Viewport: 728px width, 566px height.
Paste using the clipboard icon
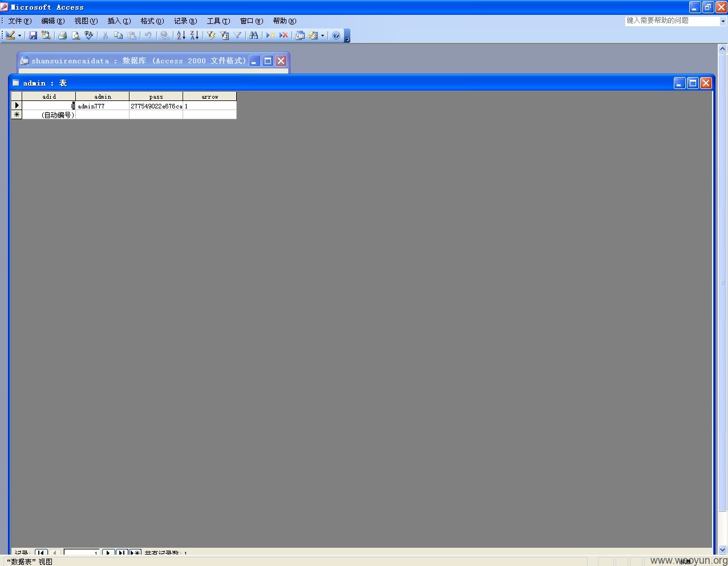point(132,35)
